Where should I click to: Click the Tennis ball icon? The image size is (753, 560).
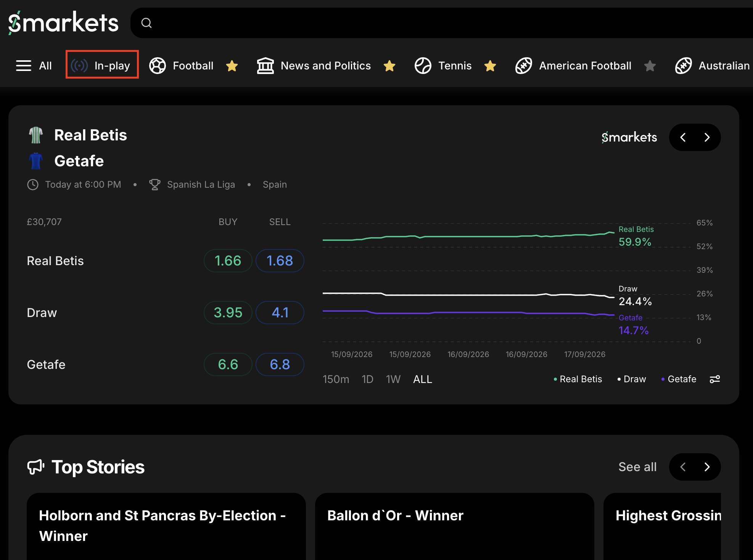coord(423,66)
